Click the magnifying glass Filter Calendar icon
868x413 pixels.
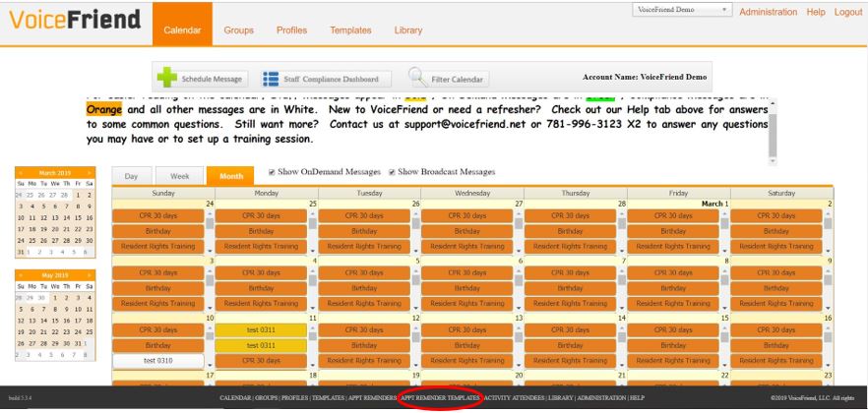(418, 78)
